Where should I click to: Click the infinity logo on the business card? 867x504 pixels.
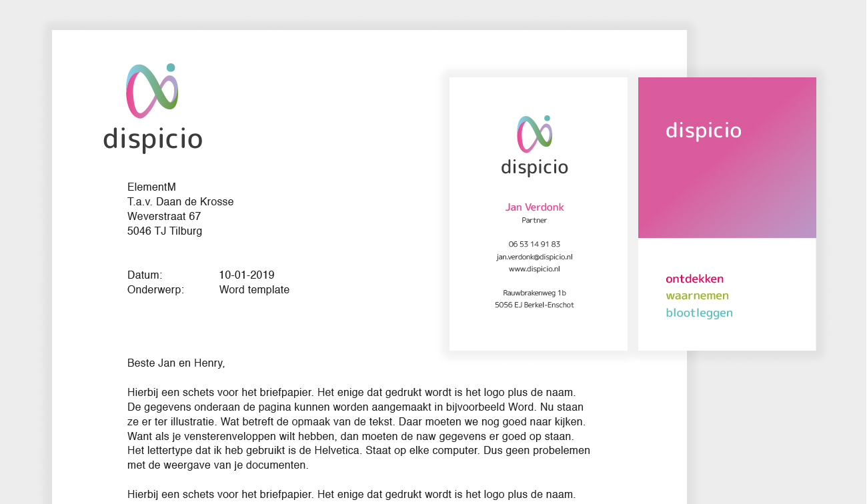(535, 134)
